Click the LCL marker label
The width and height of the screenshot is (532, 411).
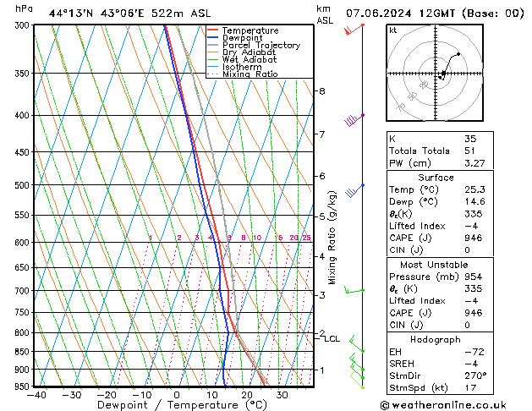(332, 339)
